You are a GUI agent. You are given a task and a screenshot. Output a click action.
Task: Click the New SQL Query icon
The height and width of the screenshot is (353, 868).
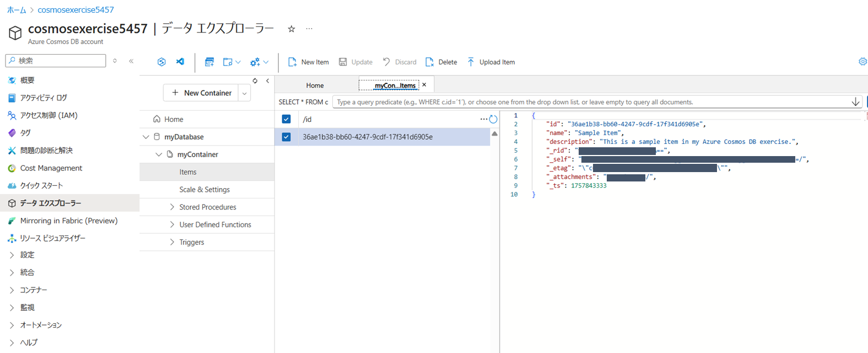pos(209,62)
